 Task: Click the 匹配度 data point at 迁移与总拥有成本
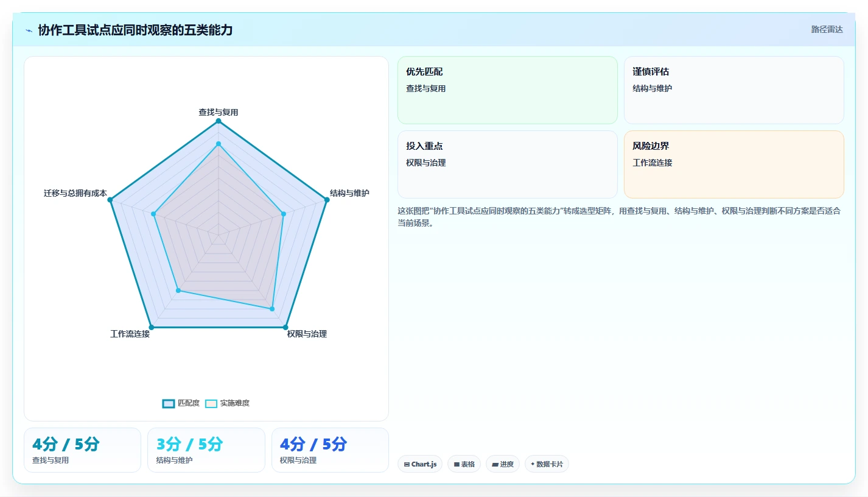click(110, 200)
